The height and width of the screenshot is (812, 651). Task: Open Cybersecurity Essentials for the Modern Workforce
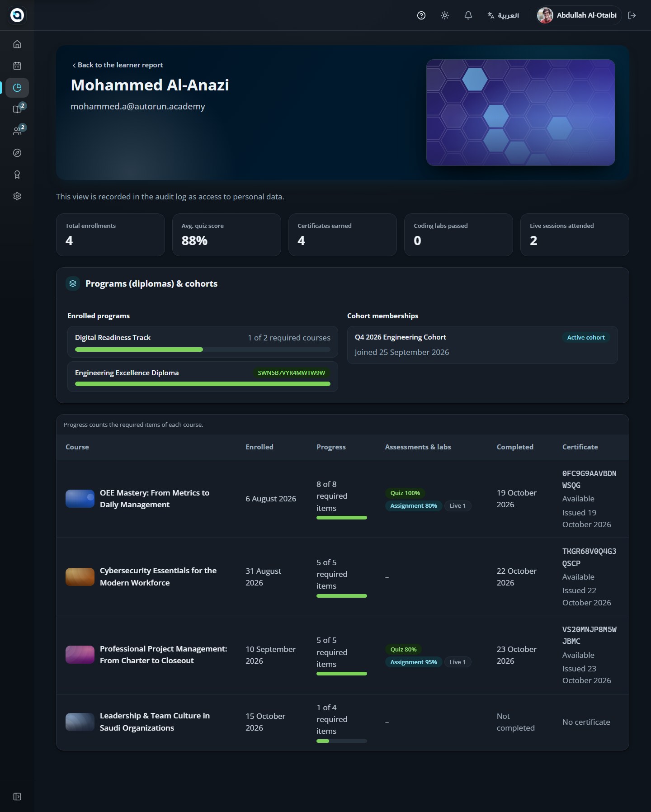click(158, 577)
